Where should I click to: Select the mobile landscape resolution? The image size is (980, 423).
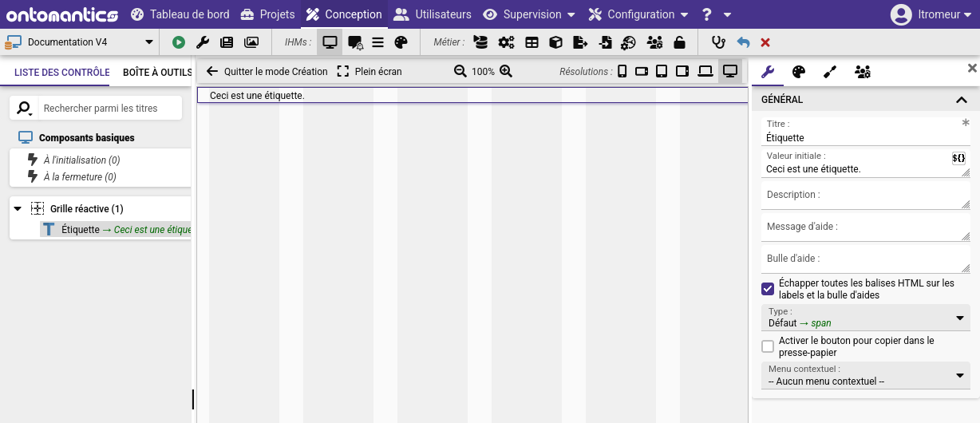click(x=642, y=71)
